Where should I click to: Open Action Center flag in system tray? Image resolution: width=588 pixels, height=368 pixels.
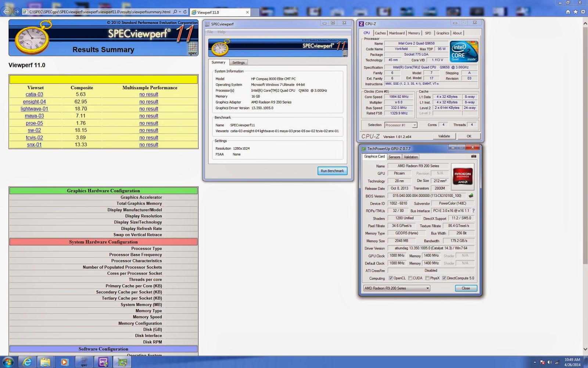click(x=542, y=362)
